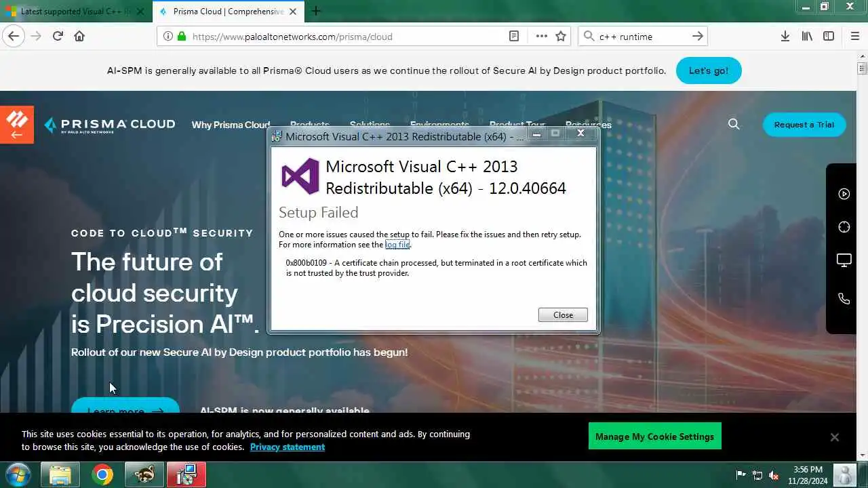Show site information icon in address bar
The height and width of the screenshot is (488, 868).
tap(168, 37)
